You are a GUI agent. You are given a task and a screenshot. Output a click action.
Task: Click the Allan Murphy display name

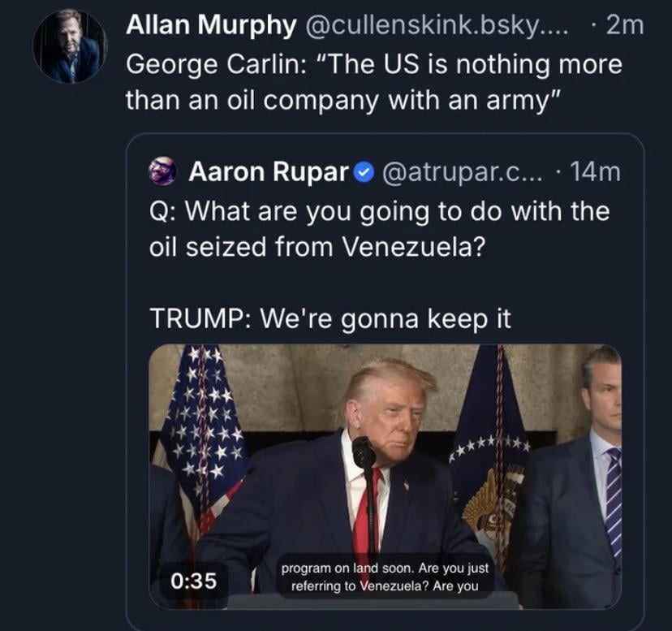[211, 26]
